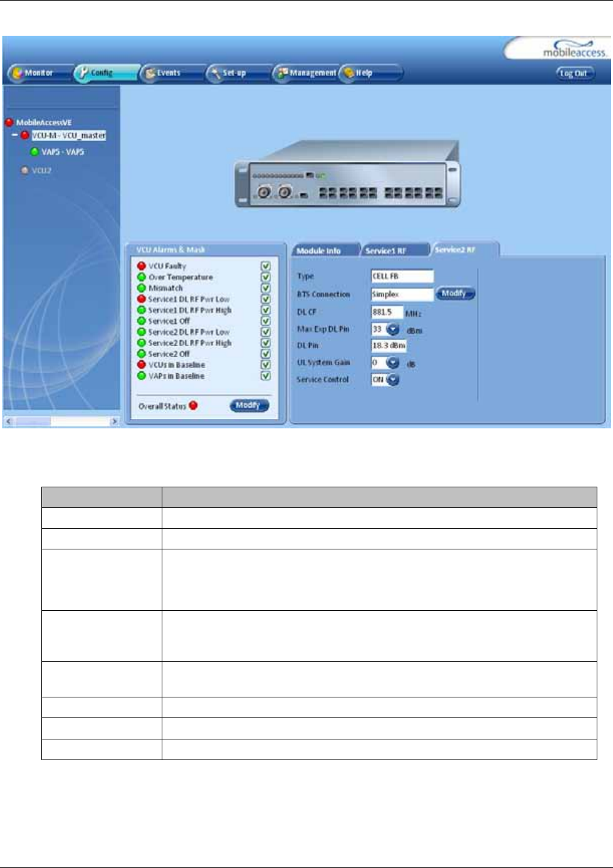Image resolution: width=613 pixels, height=868 pixels.
Task: Click the Log Out button
Action: pos(574,73)
